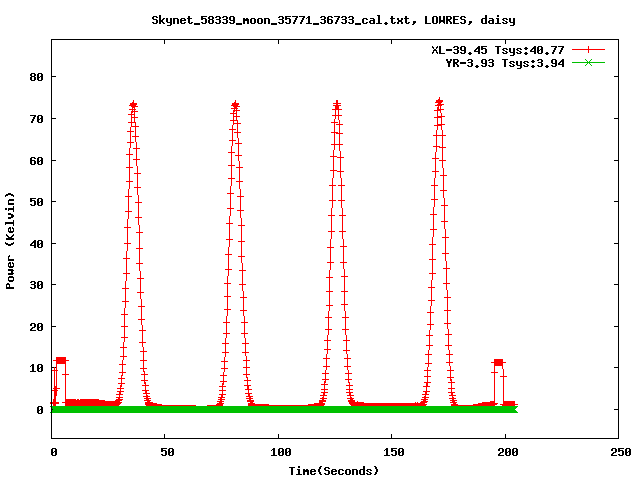The width and height of the screenshot is (640, 480).
Task: Click the 0 y-axis tick label
Action: [x=40, y=410]
